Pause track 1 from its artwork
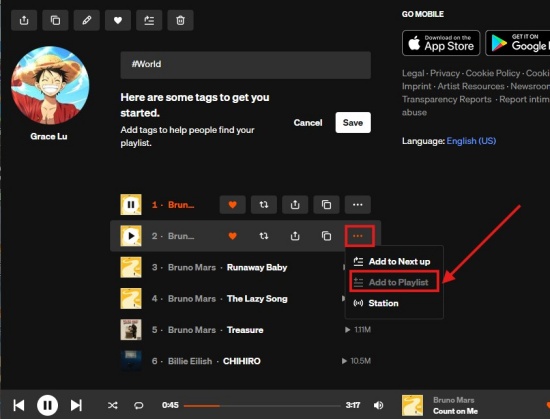The height and width of the screenshot is (419, 550). tap(131, 204)
